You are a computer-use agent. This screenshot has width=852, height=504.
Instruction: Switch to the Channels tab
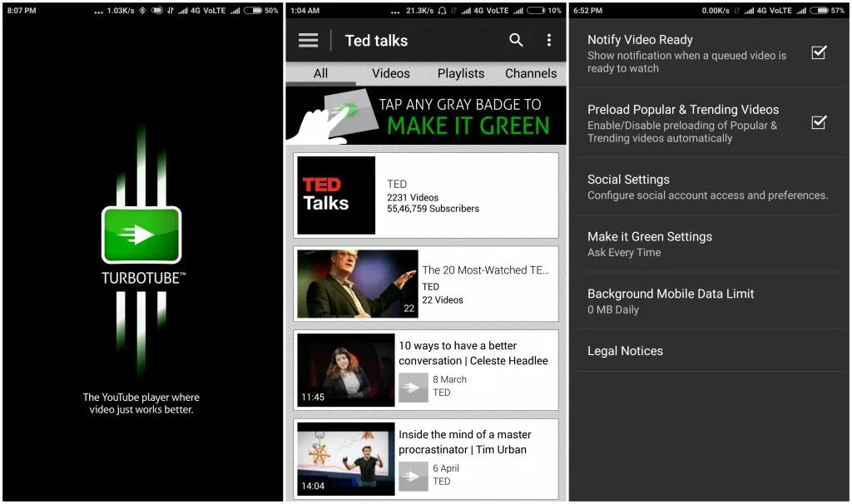click(x=531, y=73)
